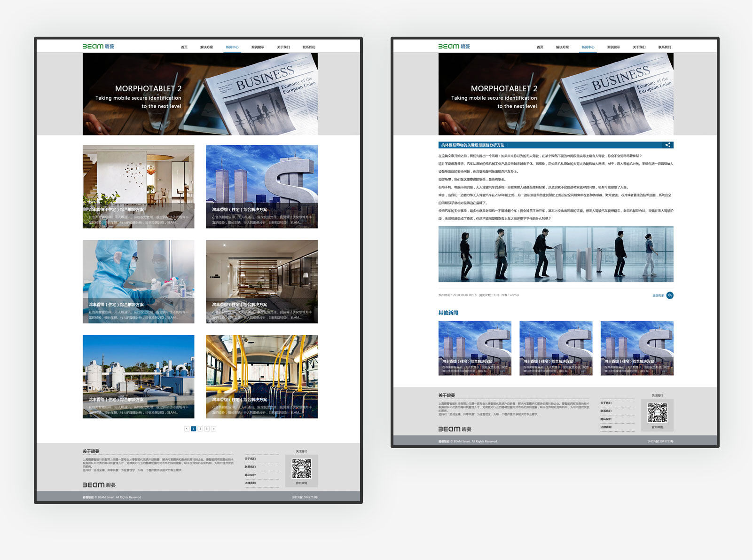This screenshot has width=753, height=560.
Task: Open 关于我们 in the article page top navigation
Action: coord(639,47)
